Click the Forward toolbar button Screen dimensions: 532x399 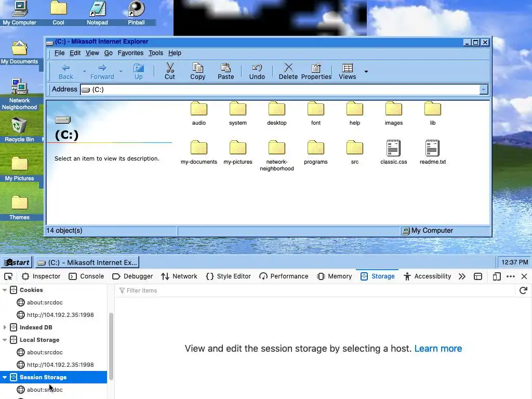[x=102, y=72]
